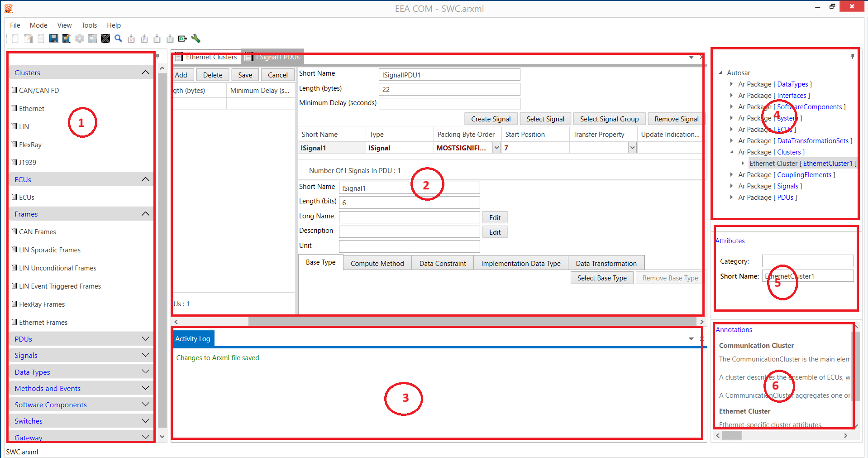This screenshot has height=458, width=868.
Task: Click the export D arrow toolbar icon
Action: click(183, 39)
